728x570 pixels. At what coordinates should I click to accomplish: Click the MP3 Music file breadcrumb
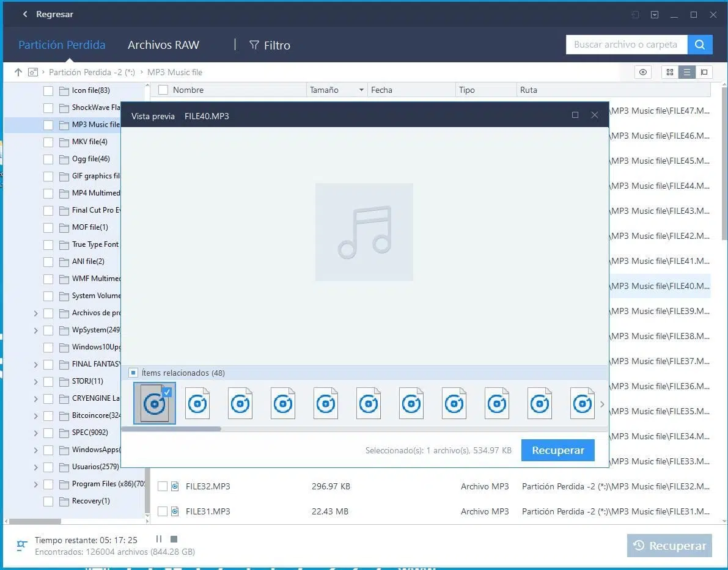point(175,72)
